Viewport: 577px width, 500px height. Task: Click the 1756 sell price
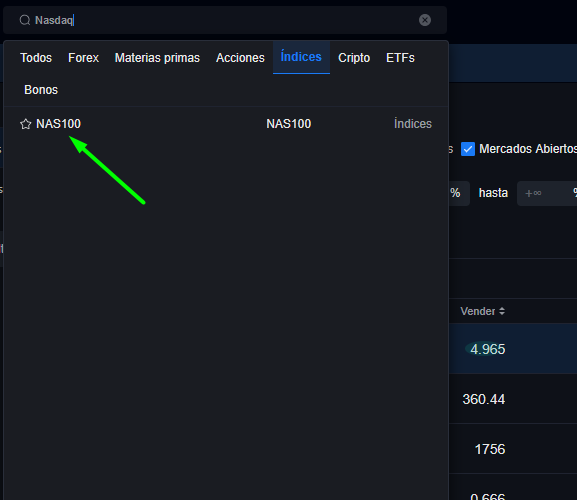tap(490, 449)
